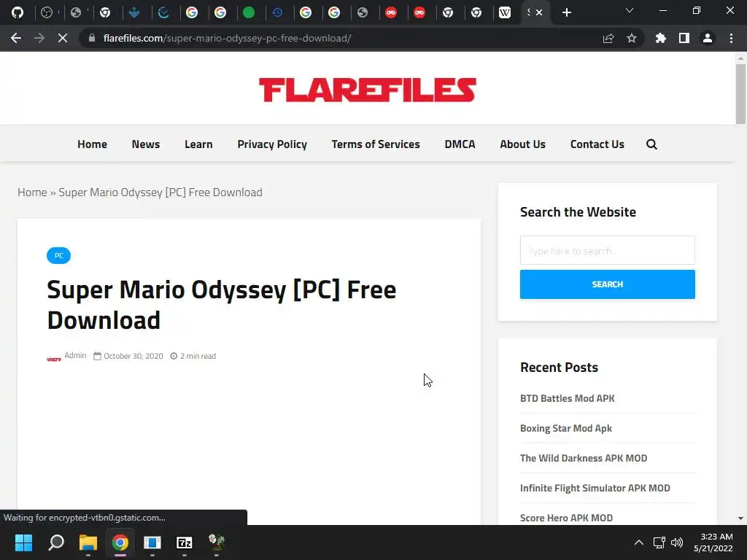Image resolution: width=747 pixels, height=560 pixels.
Task: Bookmark this page with the star
Action: tap(632, 38)
